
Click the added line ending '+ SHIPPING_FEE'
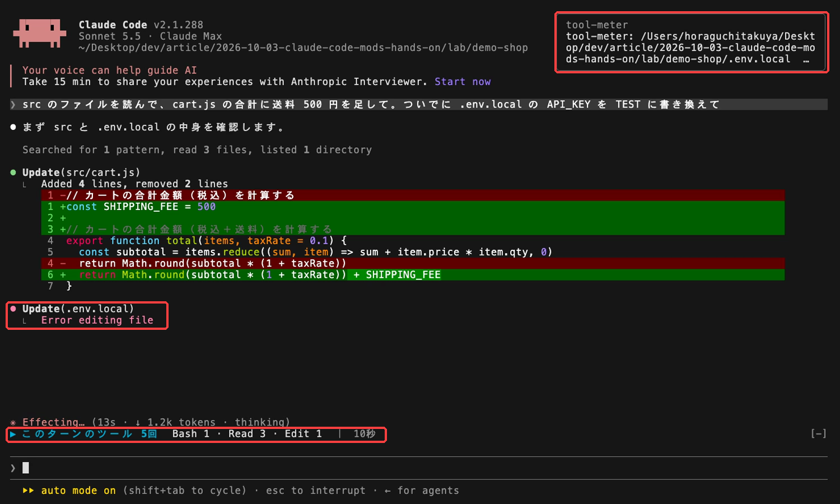413,275
